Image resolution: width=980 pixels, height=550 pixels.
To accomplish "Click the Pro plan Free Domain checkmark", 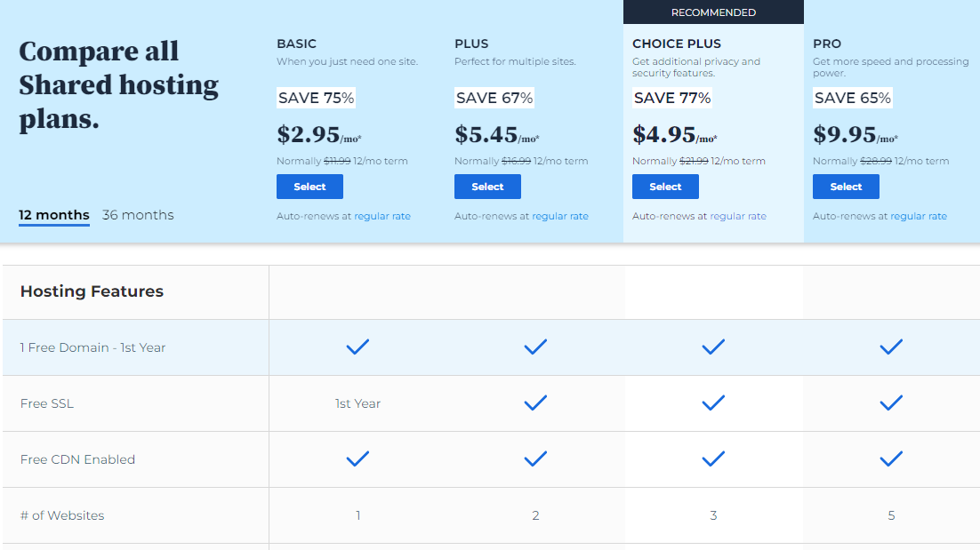I will (x=890, y=347).
